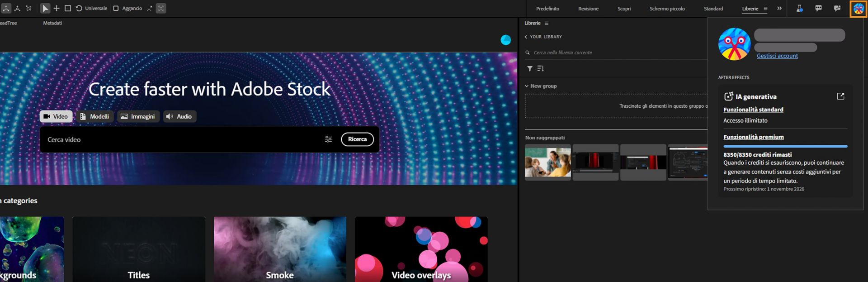The height and width of the screenshot is (282, 868).
Task: Click the library sort order icon
Action: [540, 68]
